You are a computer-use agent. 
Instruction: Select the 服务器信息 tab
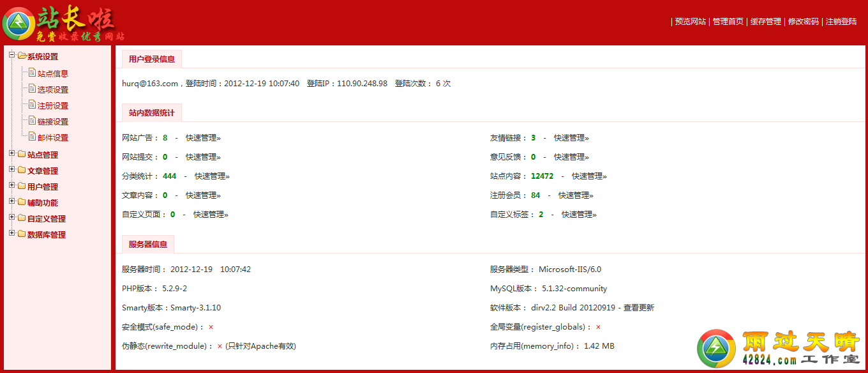pos(148,244)
